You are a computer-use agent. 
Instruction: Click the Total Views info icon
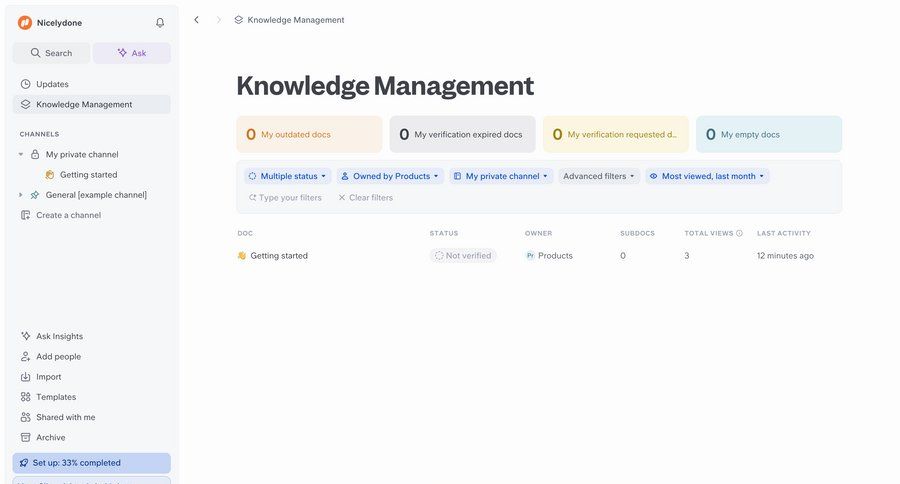tap(739, 233)
